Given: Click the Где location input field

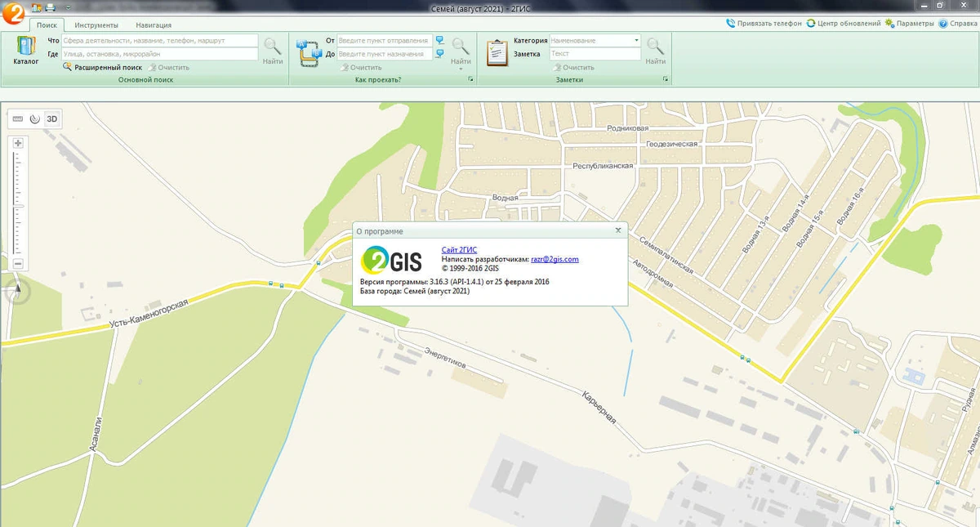Looking at the screenshot, I should 159,54.
